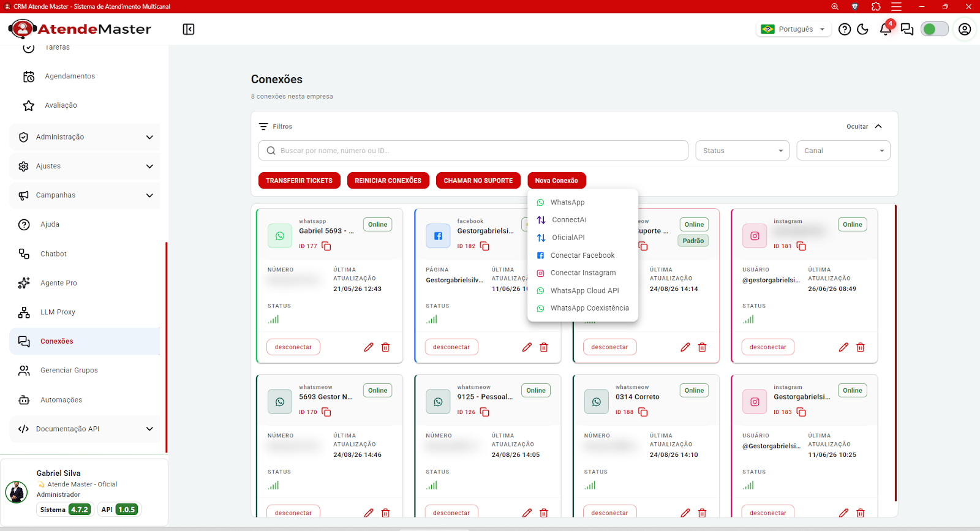The image size is (980, 531).
Task: Click CHAMAR NO SUPORTE button
Action: (478, 181)
